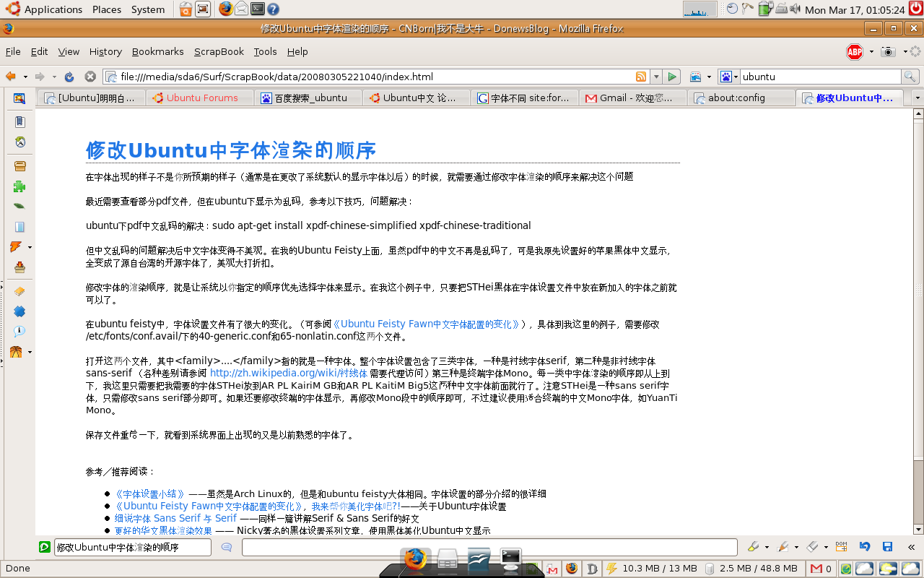Click the orange lightning sidebar icon
The height and width of the screenshot is (578, 924).
[17, 247]
